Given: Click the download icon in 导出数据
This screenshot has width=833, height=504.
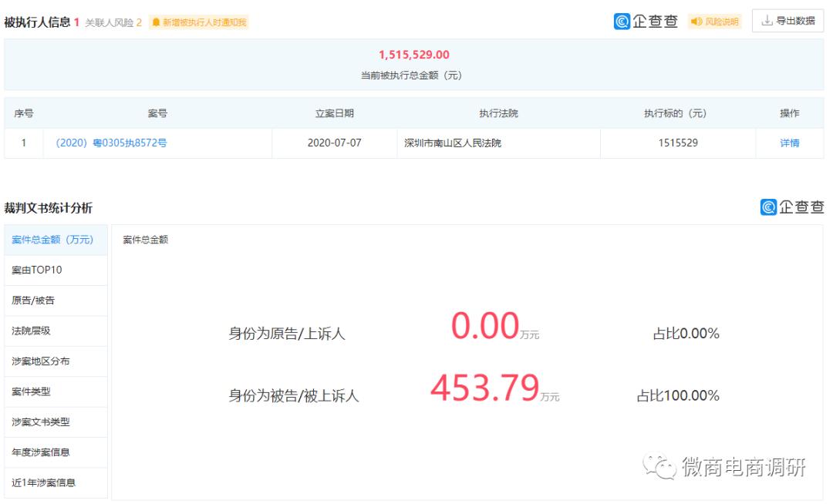Looking at the screenshot, I should click(767, 21).
